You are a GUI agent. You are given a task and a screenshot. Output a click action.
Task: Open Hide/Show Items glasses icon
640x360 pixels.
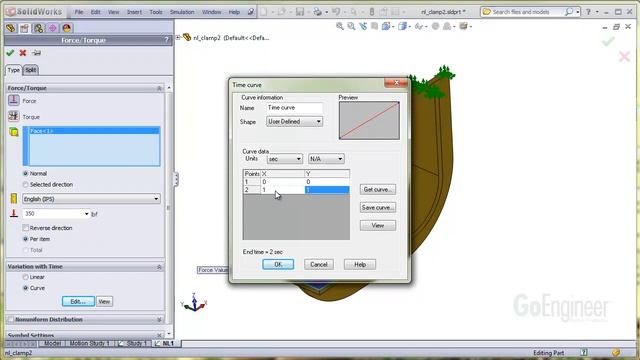[418, 27]
